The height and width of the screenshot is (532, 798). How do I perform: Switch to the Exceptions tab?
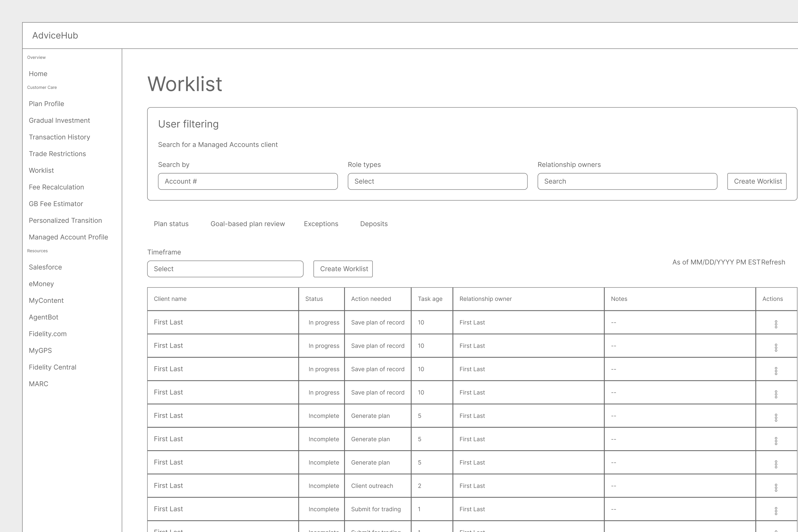(321, 224)
